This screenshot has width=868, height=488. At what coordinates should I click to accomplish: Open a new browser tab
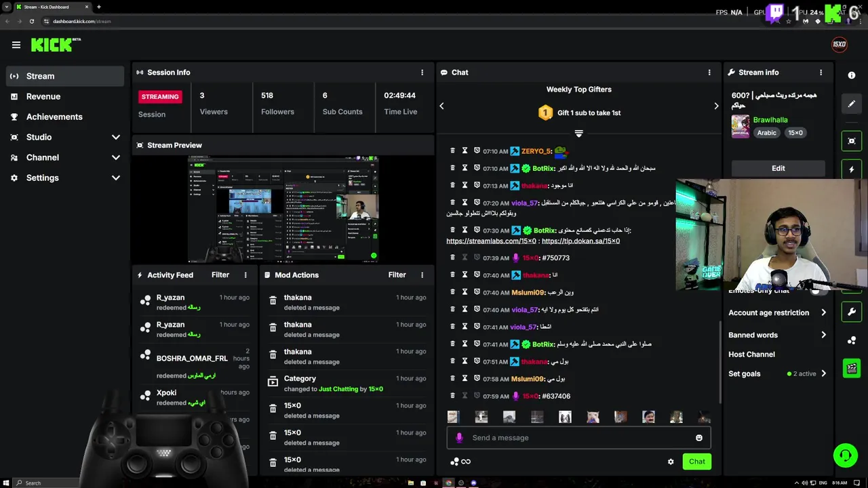pyautogui.click(x=98, y=7)
